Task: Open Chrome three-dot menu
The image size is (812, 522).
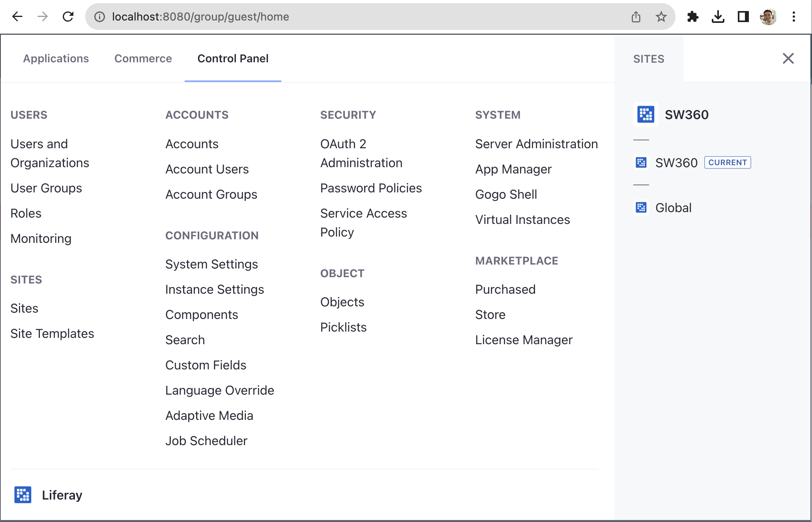Action: click(x=793, y=17)
